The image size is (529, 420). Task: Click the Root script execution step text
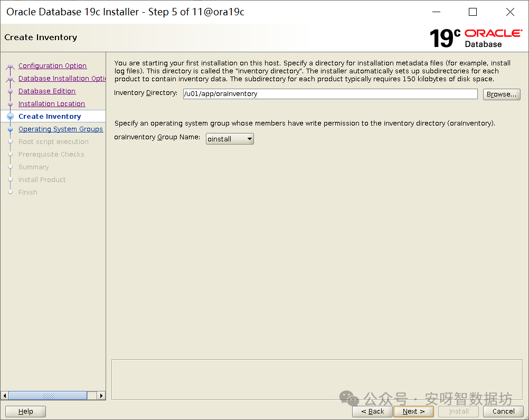coord(53,141)
